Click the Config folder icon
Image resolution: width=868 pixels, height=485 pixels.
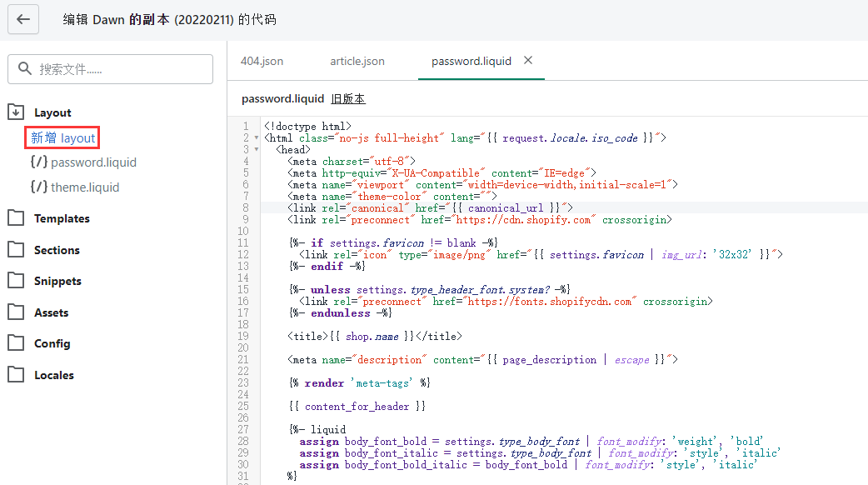pos(16,343)
